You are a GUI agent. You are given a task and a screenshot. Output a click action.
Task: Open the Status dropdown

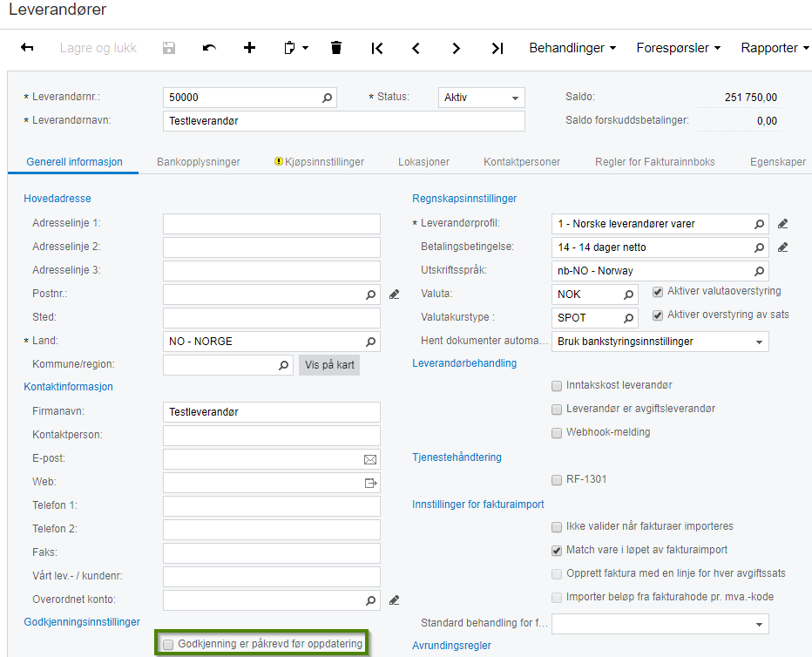coord(515,98)
